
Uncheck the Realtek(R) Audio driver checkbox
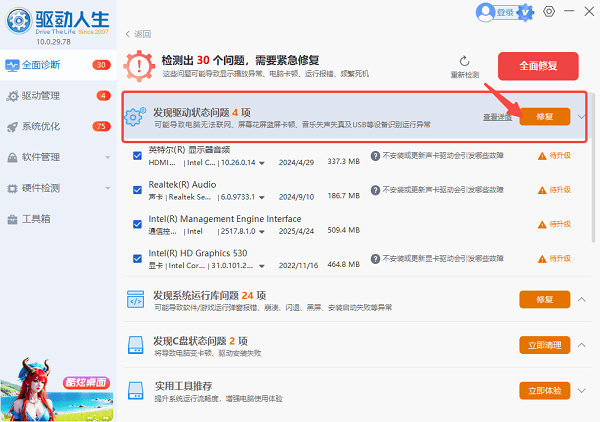[x=137, y=190]
